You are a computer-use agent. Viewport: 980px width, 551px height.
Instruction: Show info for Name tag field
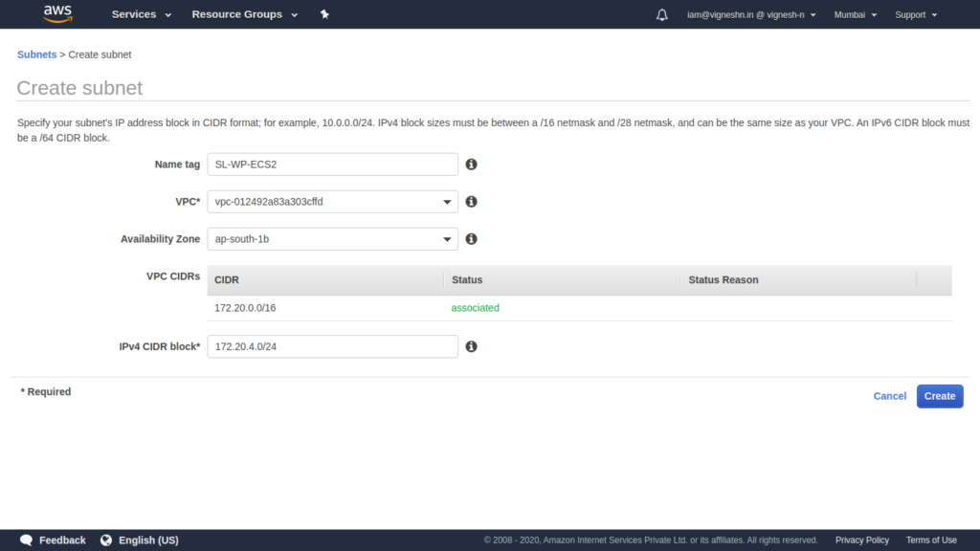471,165
